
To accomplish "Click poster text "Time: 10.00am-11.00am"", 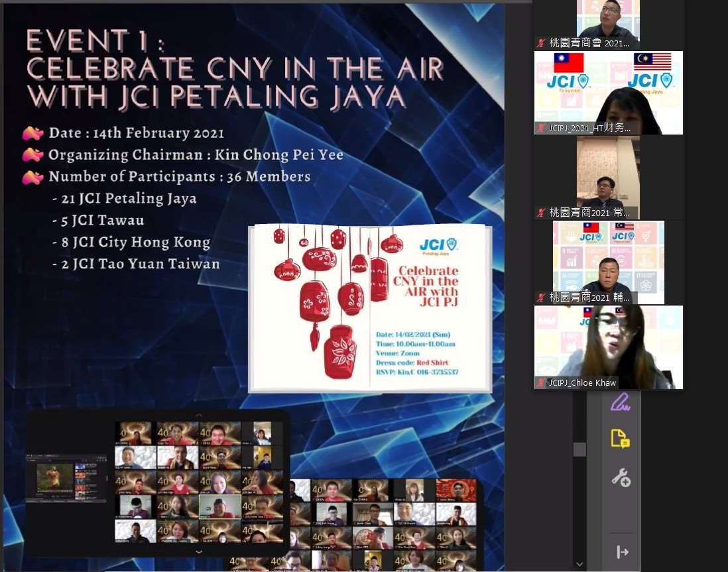I will (416, 344).
